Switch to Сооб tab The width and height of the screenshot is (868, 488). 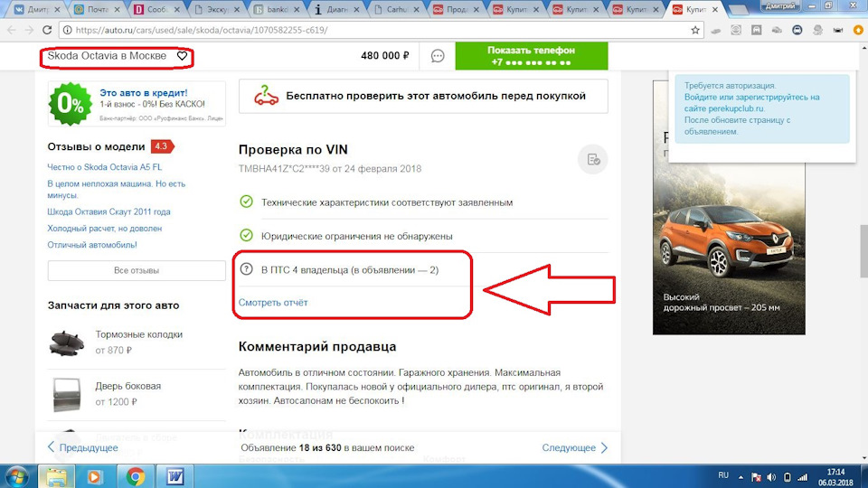point(156,9)
